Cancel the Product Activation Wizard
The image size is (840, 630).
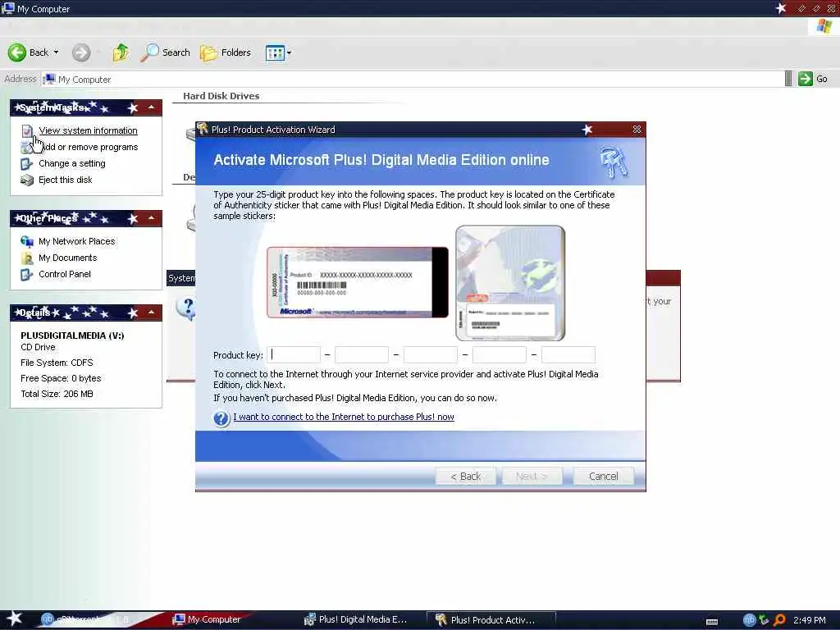click(603, 477)
